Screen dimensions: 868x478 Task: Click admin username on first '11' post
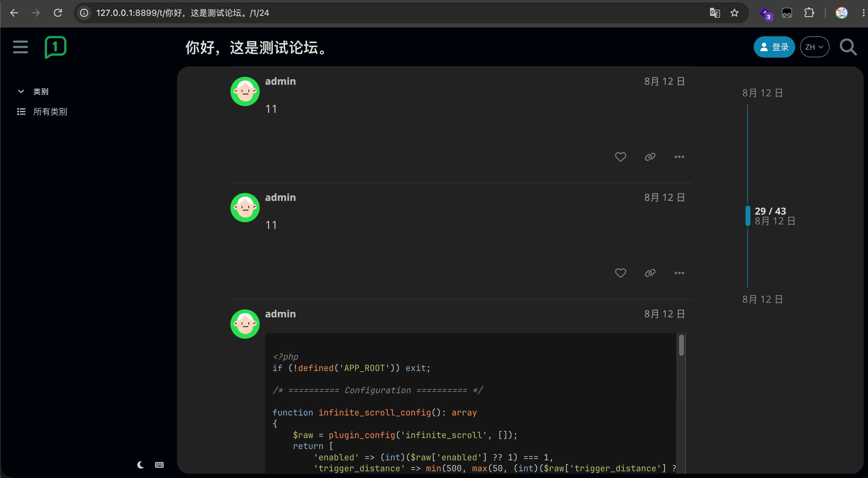point(280,81)
